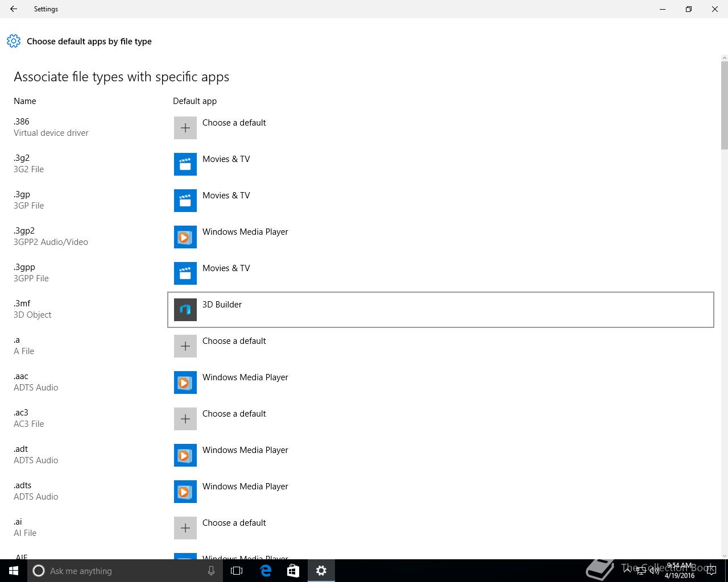Click the settings gear icon beside page title
728x582 pixels.
[x=14, y=41]
